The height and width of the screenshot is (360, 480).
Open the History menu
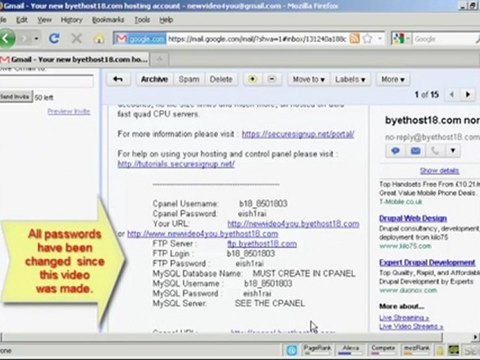pyautogui.click(x=72, y=20)
